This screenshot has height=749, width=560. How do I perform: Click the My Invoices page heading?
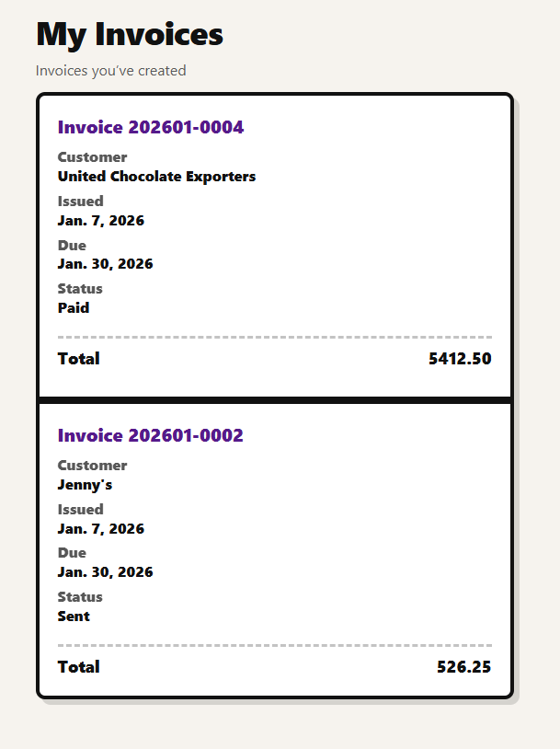click(129, 34)
